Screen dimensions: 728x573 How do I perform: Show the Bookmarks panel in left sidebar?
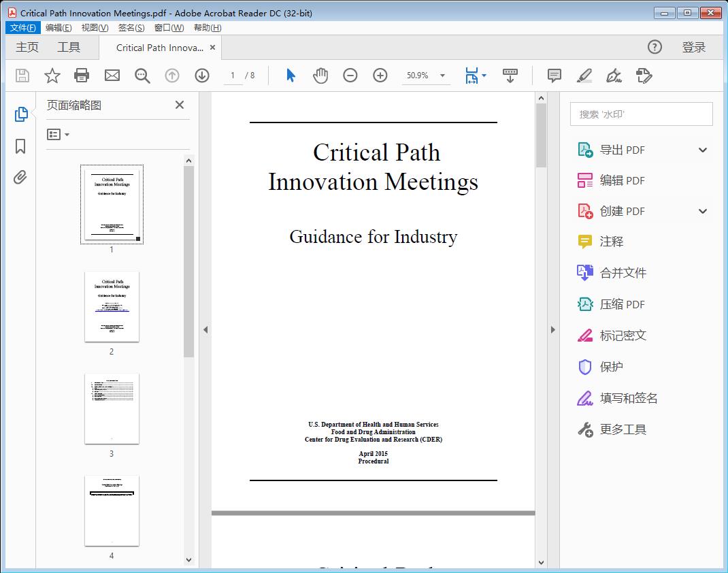point(20,145)
